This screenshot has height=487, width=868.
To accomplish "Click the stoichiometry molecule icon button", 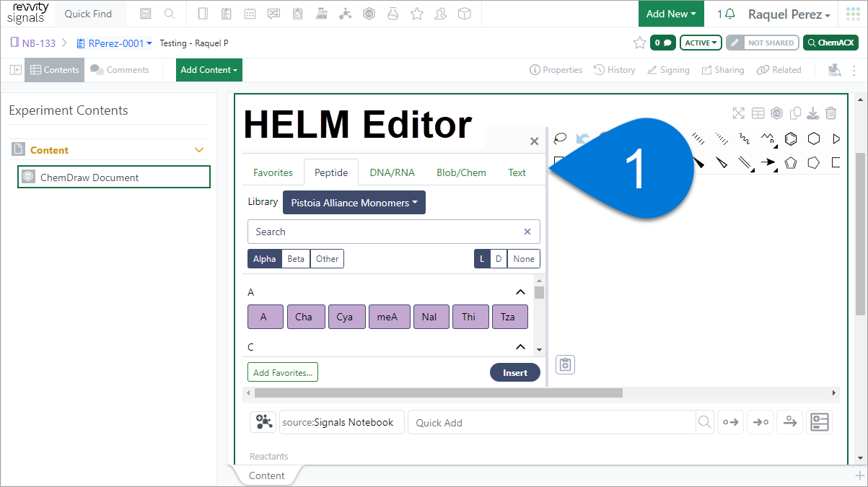I will pos(263,422).
